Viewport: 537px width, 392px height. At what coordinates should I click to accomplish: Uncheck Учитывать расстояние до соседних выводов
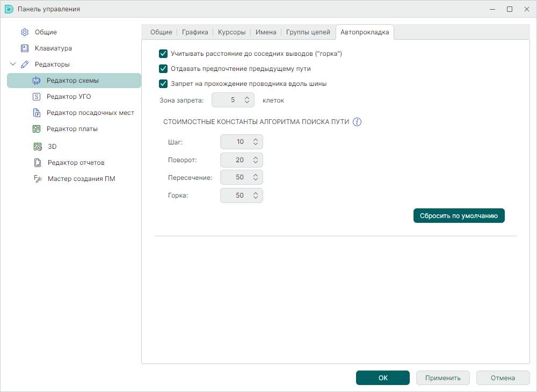pos(164,54)
